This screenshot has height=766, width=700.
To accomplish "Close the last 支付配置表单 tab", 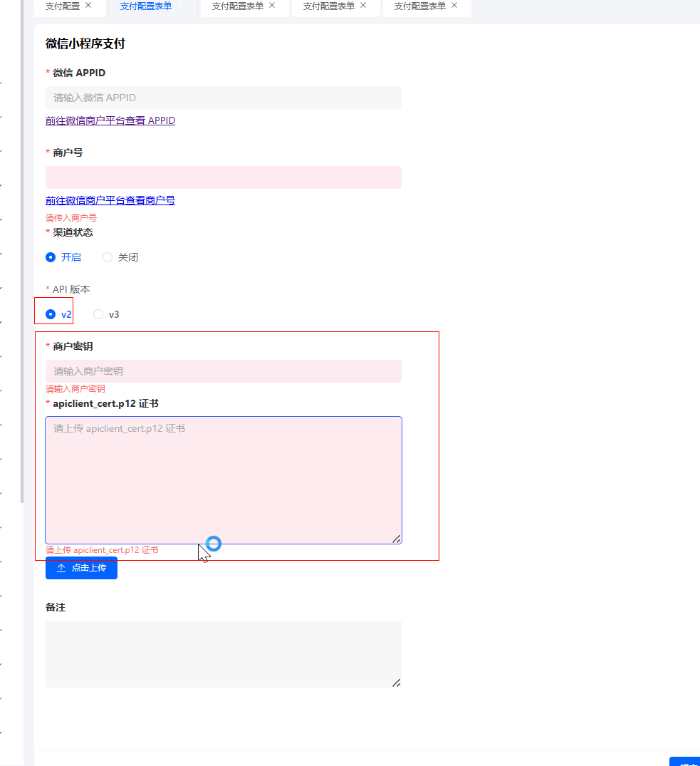I will coord(454,5).
